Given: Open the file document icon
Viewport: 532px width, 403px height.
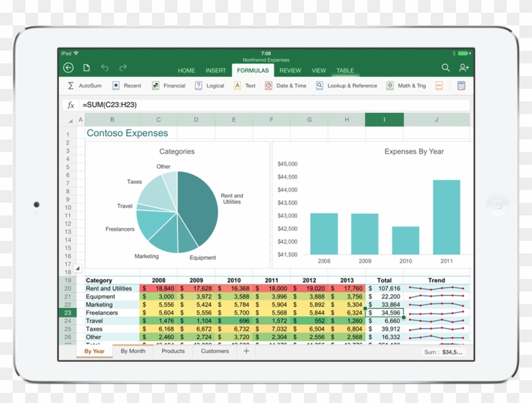Looking at the screenshot, I should [x=87, y=68].
